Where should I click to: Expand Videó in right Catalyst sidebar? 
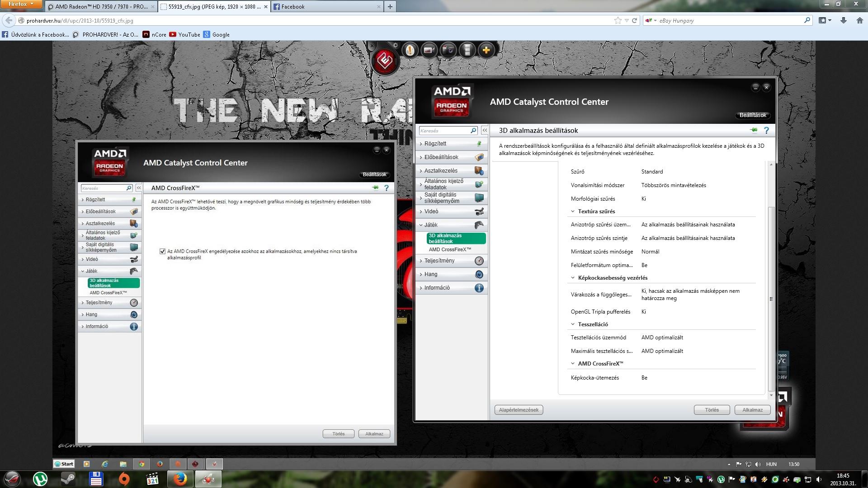click(452, 211)
